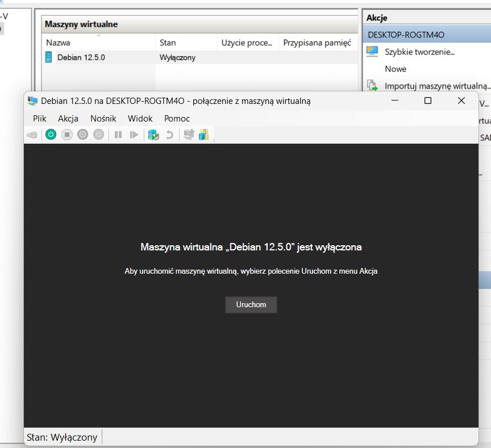Screen dimensions: 491x448
Task: Sort by the Przypisana pamięć column header
Action: (318, 43)
